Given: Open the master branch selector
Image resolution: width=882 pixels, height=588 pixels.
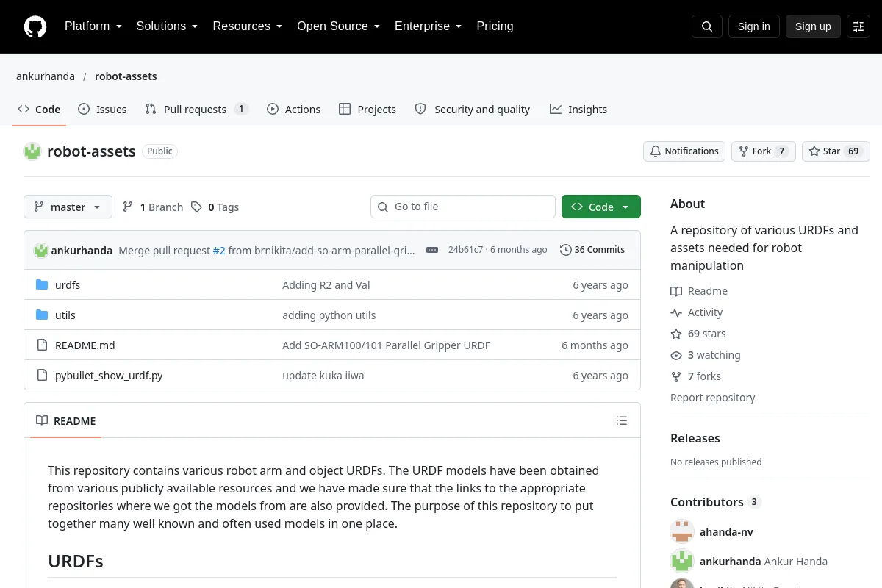Looking at the screenshot, I should pos(68,207).
